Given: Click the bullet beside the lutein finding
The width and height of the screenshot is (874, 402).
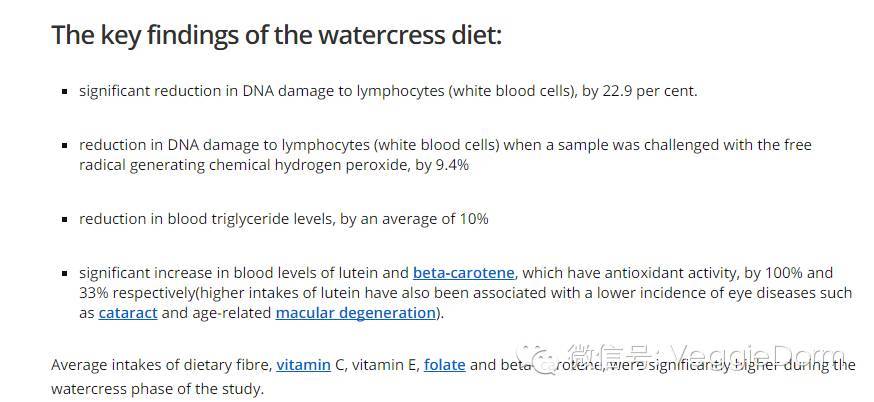Looking at the screenshot, I should [x=64, y=273].
